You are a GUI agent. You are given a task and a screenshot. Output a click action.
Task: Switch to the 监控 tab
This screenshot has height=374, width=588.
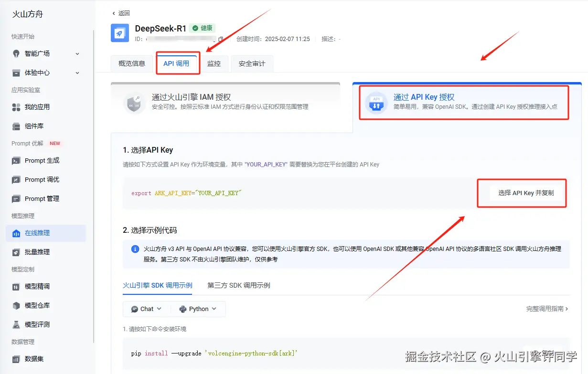click(214, 63)
